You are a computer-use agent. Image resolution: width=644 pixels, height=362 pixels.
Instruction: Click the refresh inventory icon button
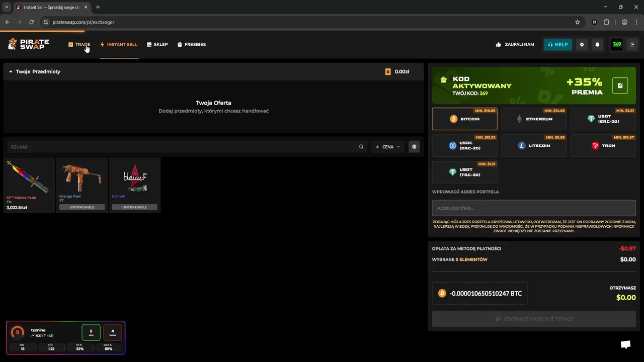coord(414,147)
